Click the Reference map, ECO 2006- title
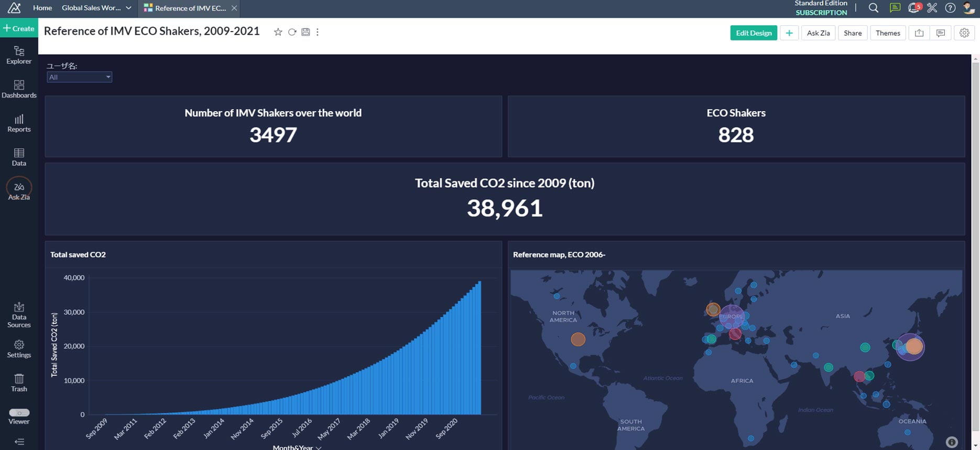980x450 pixels. (559, 254)
